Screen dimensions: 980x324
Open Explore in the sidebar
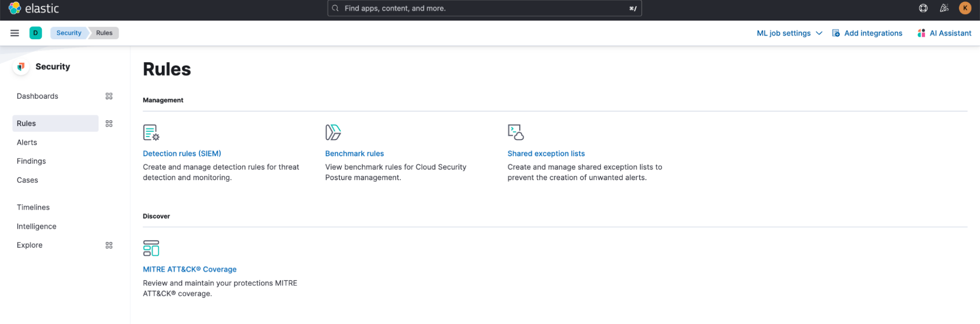point(29,245)
